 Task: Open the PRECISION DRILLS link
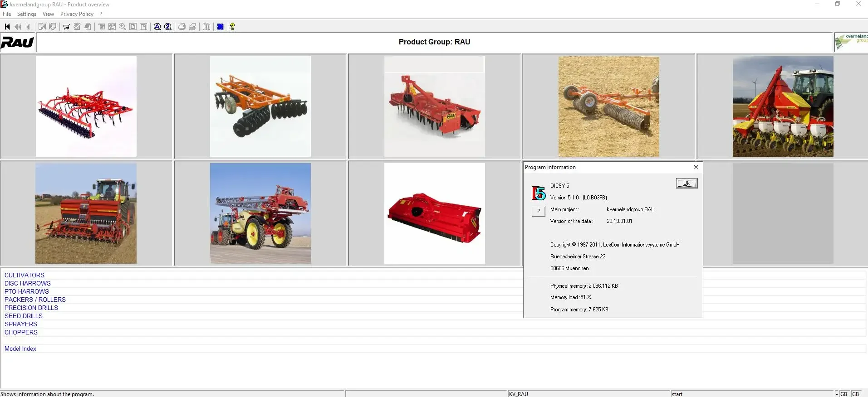point(31,308)
